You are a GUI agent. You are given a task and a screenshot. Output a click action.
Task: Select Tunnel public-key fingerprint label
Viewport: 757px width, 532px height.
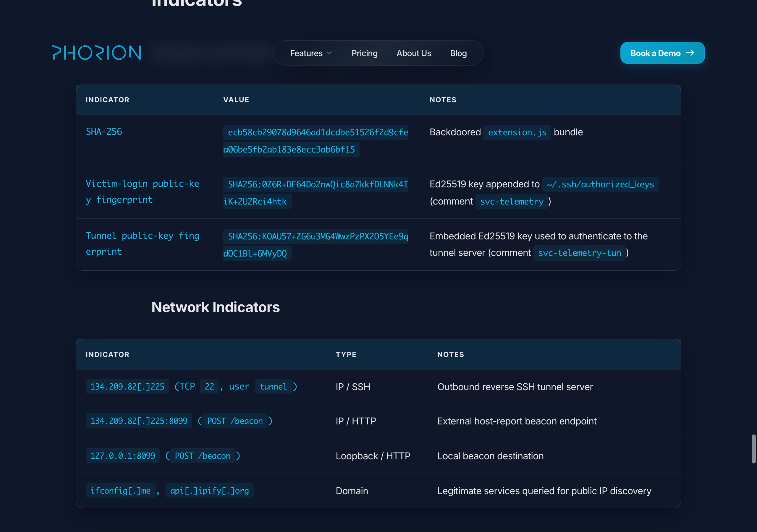(143, 244)
